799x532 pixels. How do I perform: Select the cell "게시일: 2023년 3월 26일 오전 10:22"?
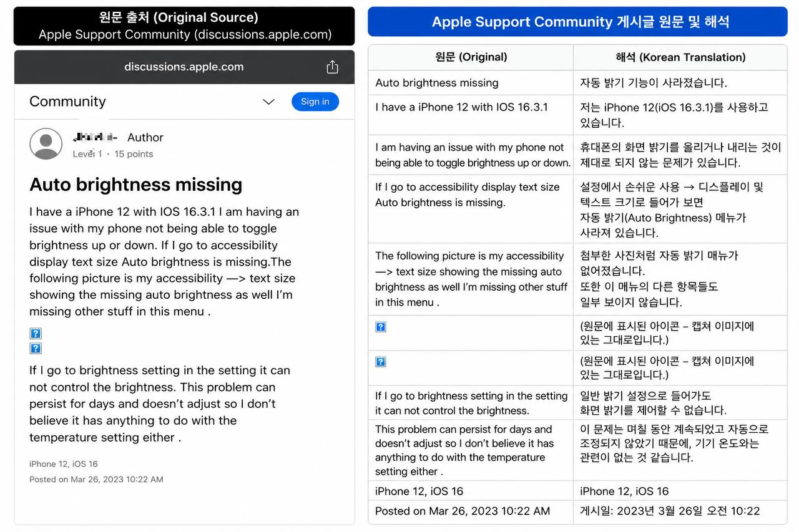tap(680, 511)
